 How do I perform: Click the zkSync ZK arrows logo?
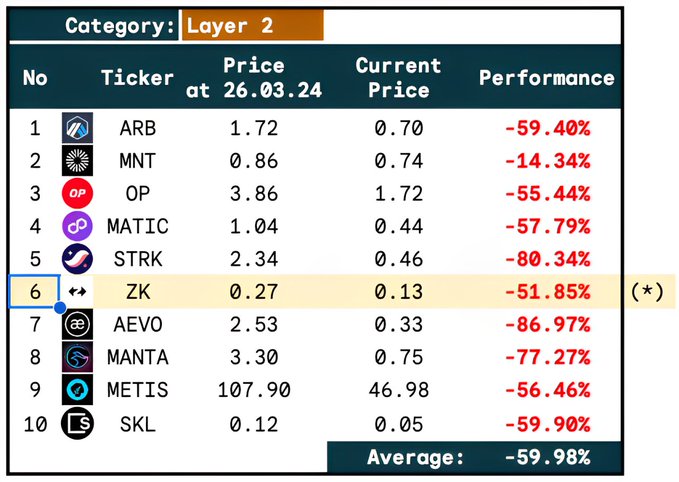point(77,292)
